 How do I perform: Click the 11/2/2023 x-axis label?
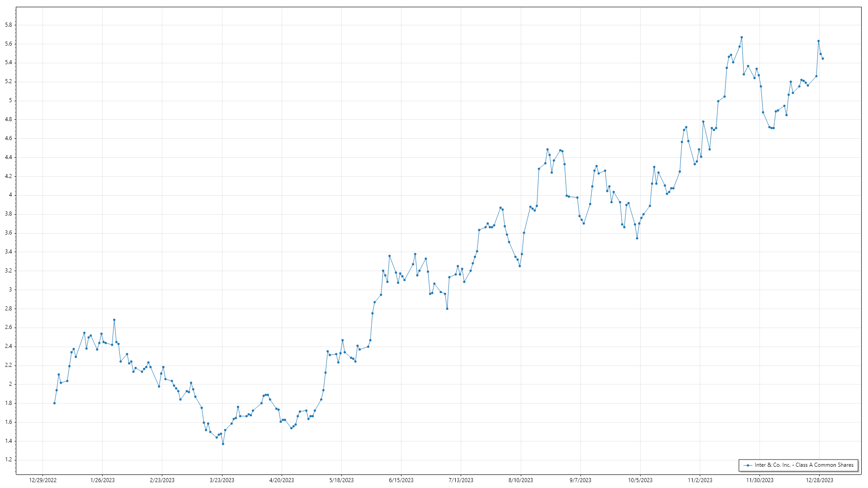click(x=700, y=480)
